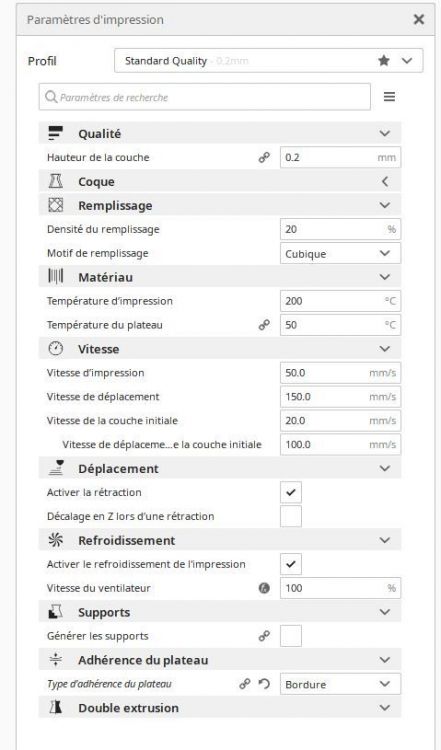Click the Paramètres de recherche search field
Image resolution: width=441 pixels, height=750 pixels.
205,97
